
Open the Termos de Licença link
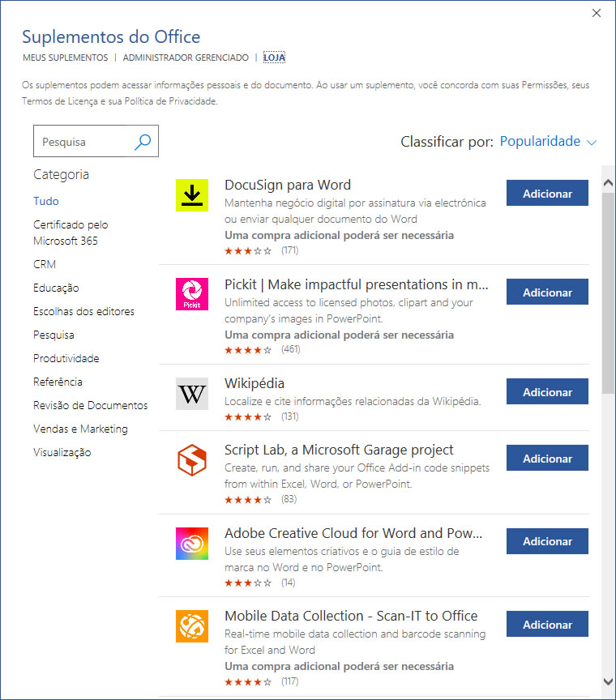click(x=61, y=101)
